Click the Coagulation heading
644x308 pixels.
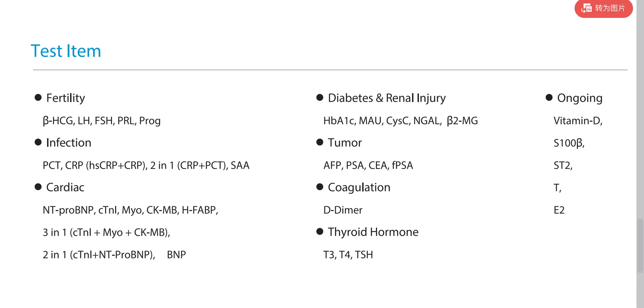pos(359,187)
